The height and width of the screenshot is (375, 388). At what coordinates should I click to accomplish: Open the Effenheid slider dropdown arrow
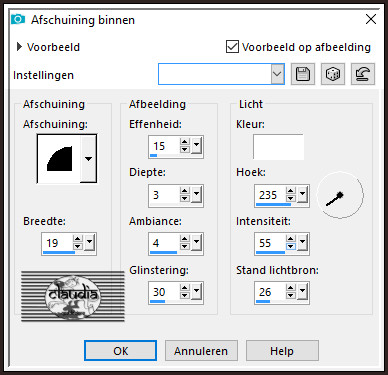(196, 145)
